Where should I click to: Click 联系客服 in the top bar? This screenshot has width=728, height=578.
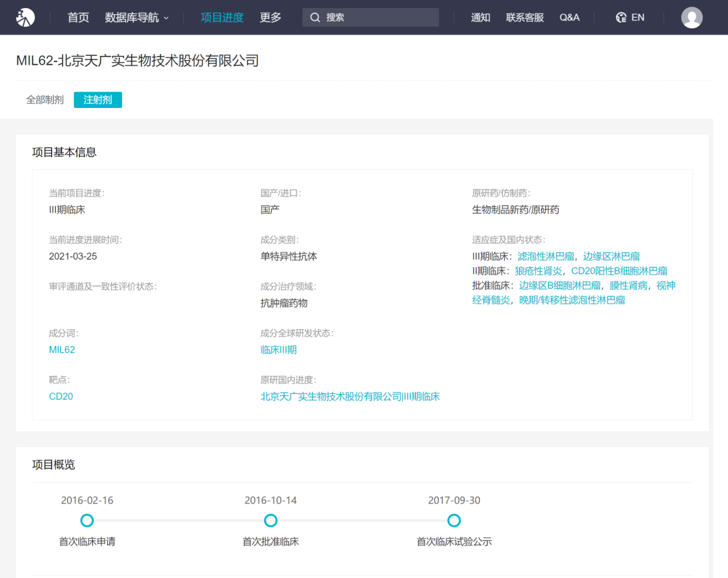coord(524,18)
